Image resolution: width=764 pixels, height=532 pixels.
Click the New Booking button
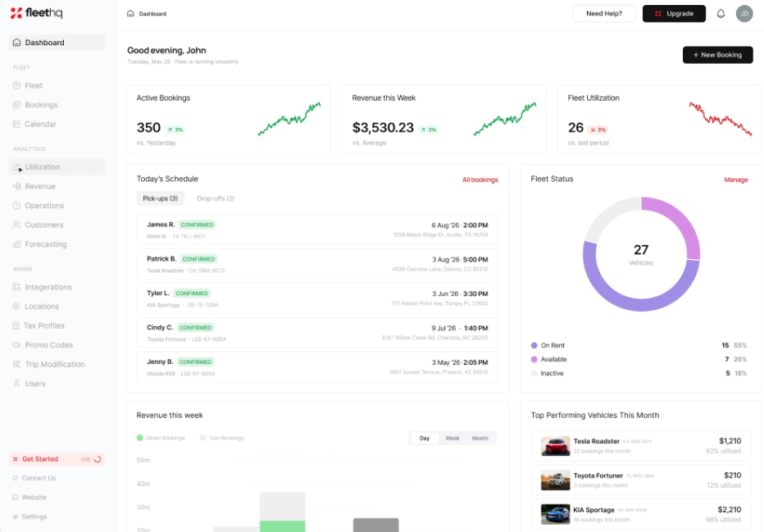[718, 55]
